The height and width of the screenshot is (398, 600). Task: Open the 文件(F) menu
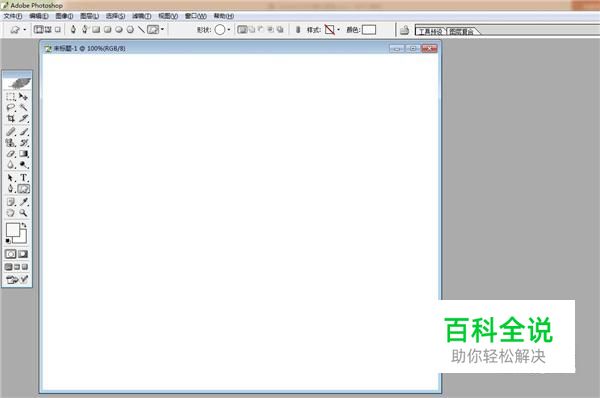(13, 16)
